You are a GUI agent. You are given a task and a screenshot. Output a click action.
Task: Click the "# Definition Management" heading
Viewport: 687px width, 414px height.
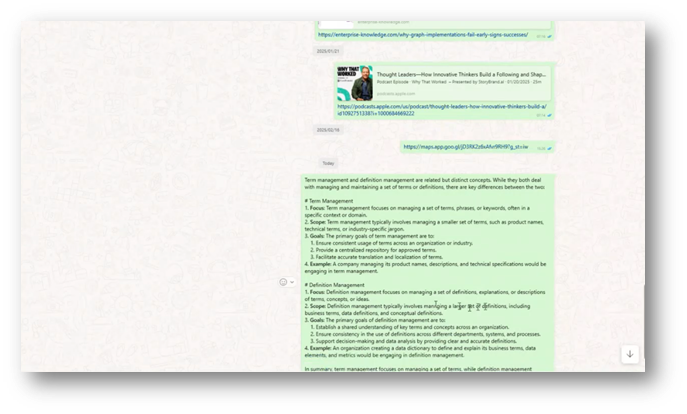334,285
